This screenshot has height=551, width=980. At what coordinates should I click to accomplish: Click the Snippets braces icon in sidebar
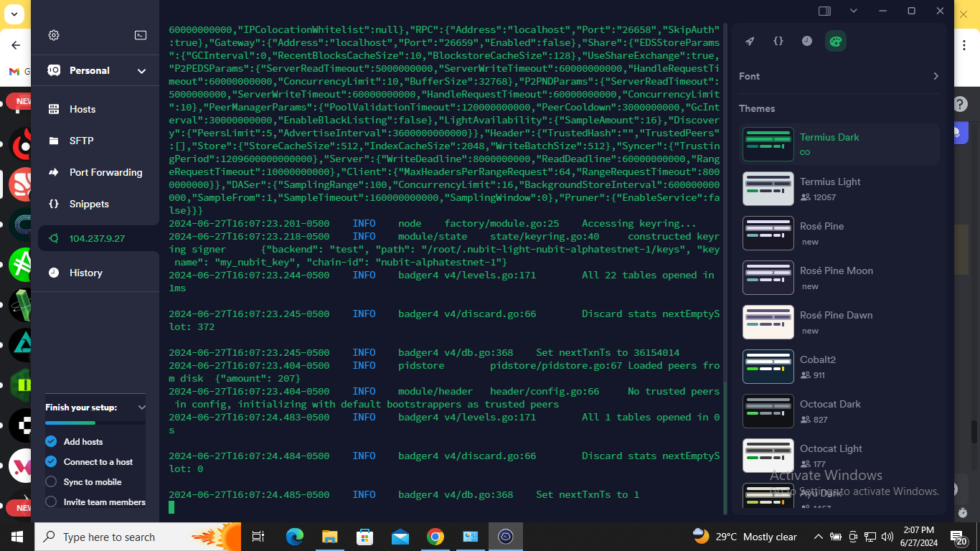pos(54,204)
